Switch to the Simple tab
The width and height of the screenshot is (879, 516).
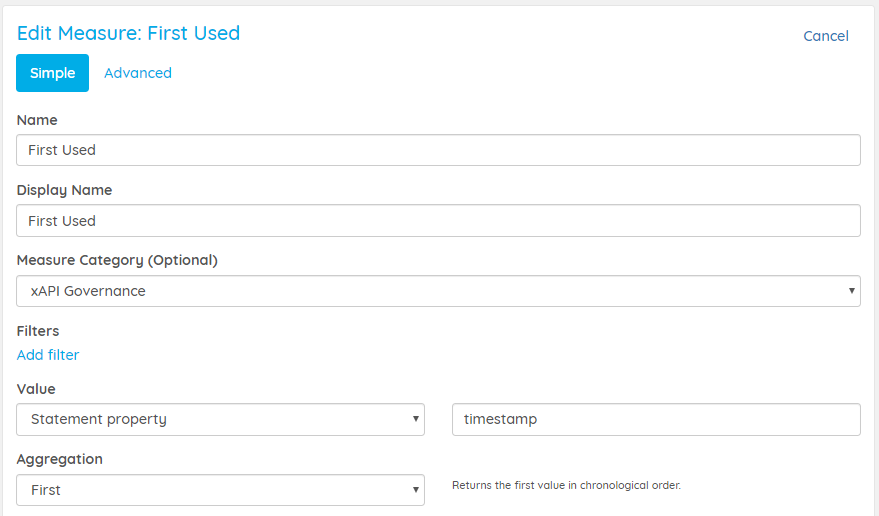click(x=53, y=73)
